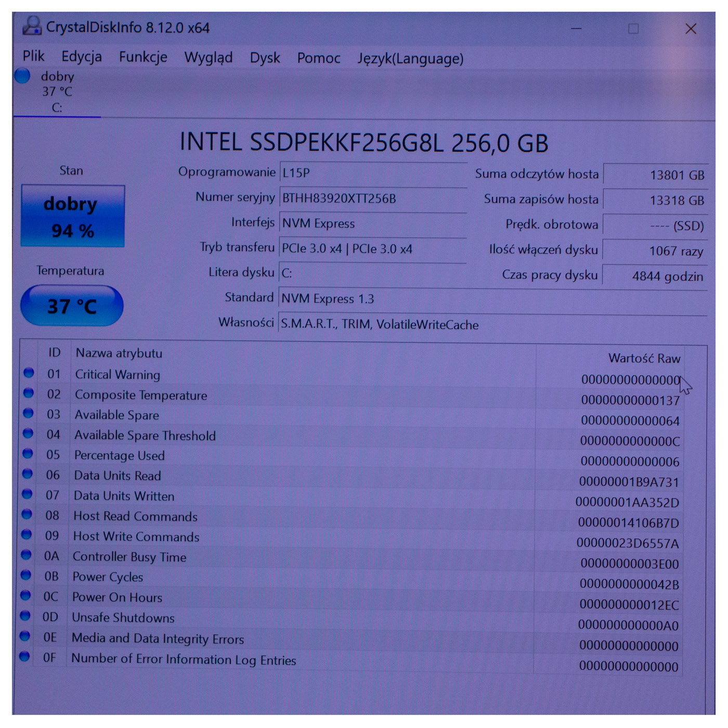This screenshot has width=728, height=728.
Task: Click raw value 00000001B9A731
Action: [629, 482]
